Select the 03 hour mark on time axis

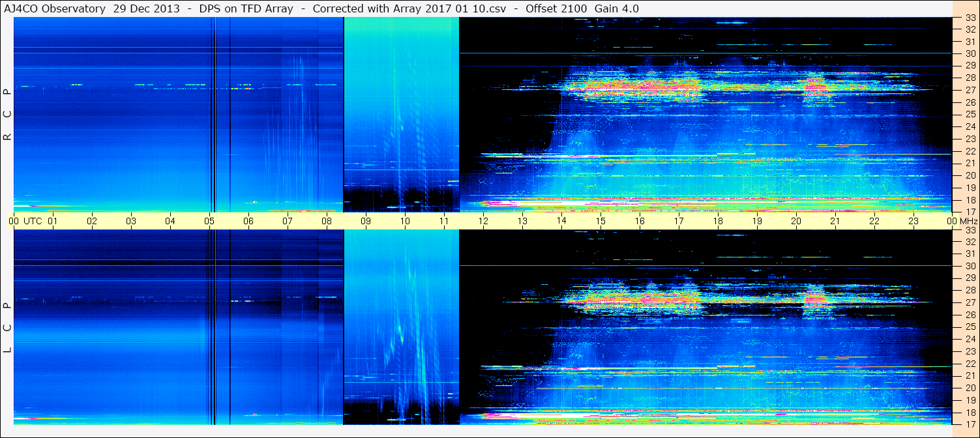[131, 221]
